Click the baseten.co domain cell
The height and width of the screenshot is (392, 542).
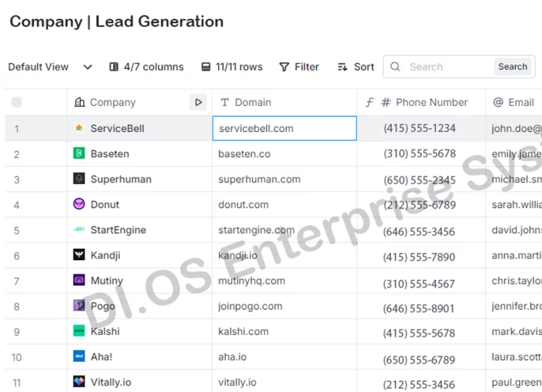click(284, 154)
